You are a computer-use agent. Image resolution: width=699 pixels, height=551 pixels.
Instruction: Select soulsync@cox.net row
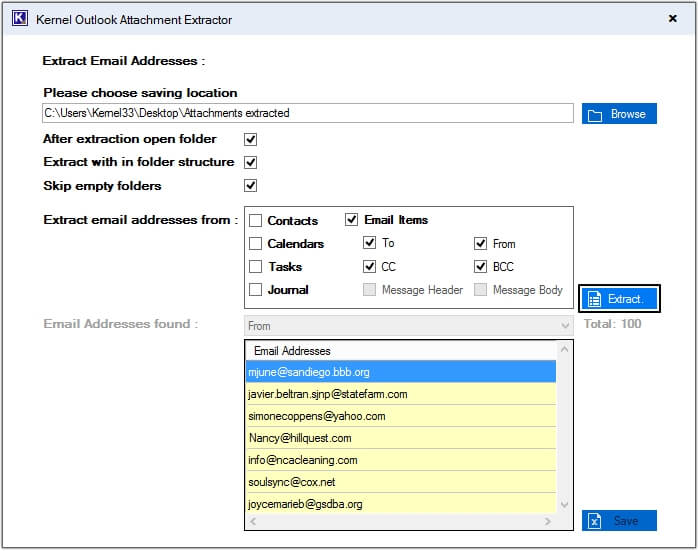point(401,482)
